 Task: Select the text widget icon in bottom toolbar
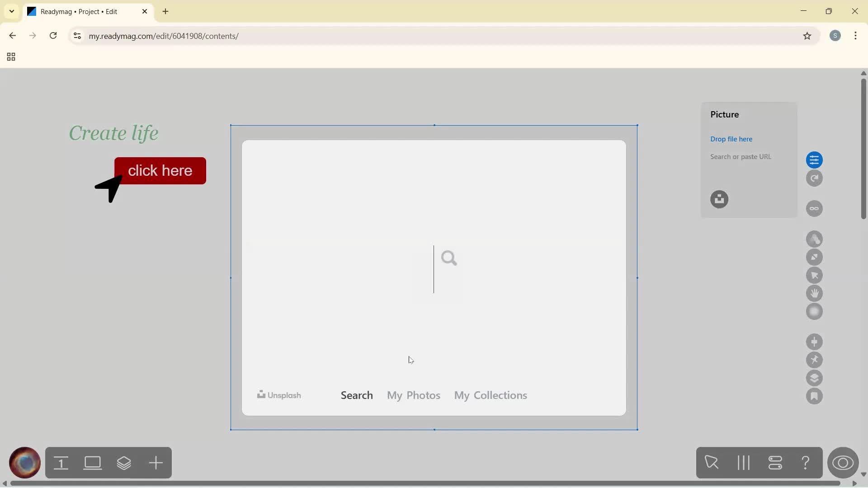(x=61, y=463)
